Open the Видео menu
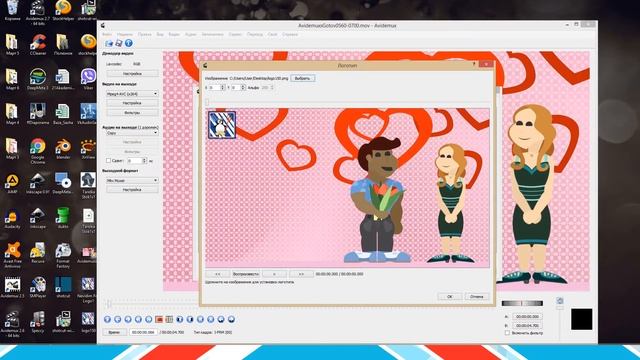 174,35
